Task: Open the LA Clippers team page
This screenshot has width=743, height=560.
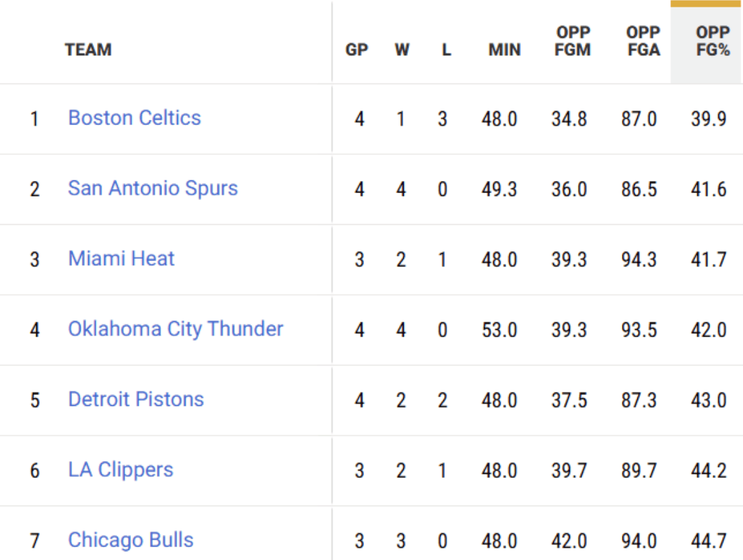Action: (120, 469)
